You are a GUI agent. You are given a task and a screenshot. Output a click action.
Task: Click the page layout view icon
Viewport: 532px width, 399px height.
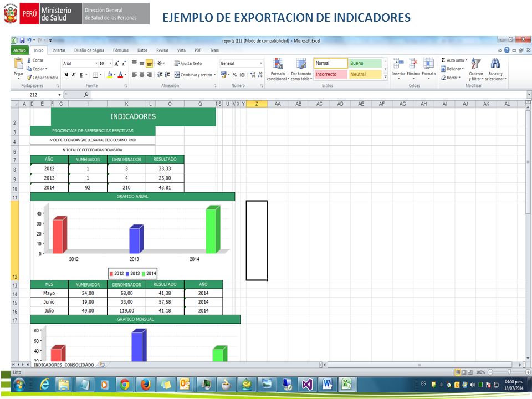[464, 372]
